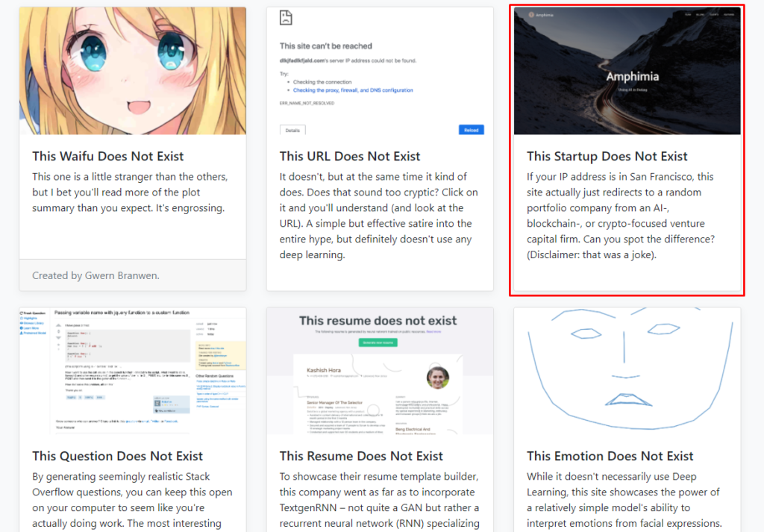
Task: Open the Stack Overflow question screenshot thumbnail
Action: coord(133,371)
